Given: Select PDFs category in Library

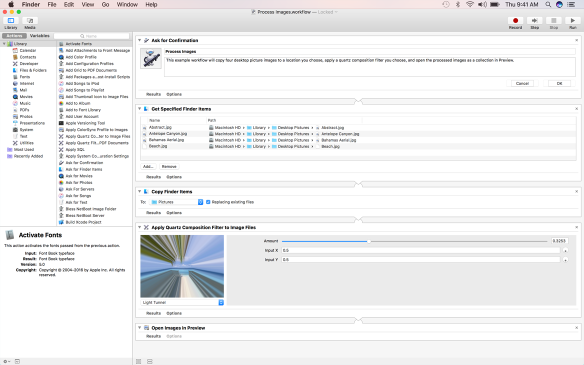Looking at the screenshot, I should [24, 110].
